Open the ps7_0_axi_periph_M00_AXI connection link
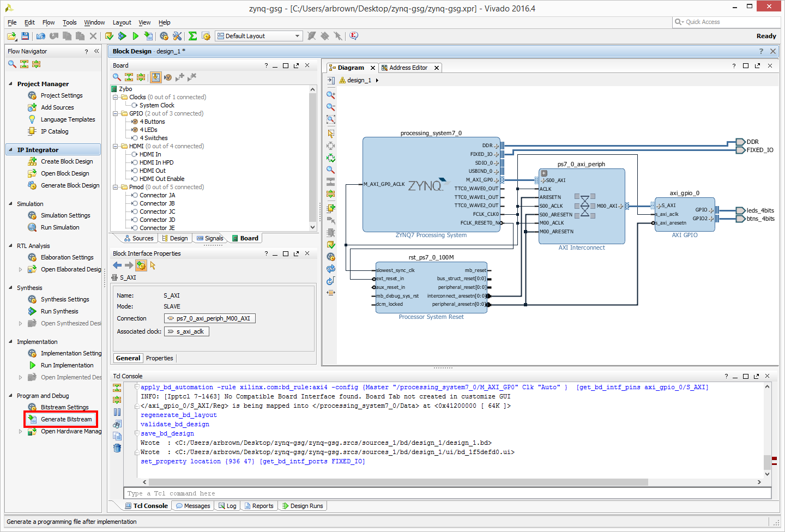Image resolution: width=785 pixels, height=532 pixels. pyautogui.click(x=209, y=318)
